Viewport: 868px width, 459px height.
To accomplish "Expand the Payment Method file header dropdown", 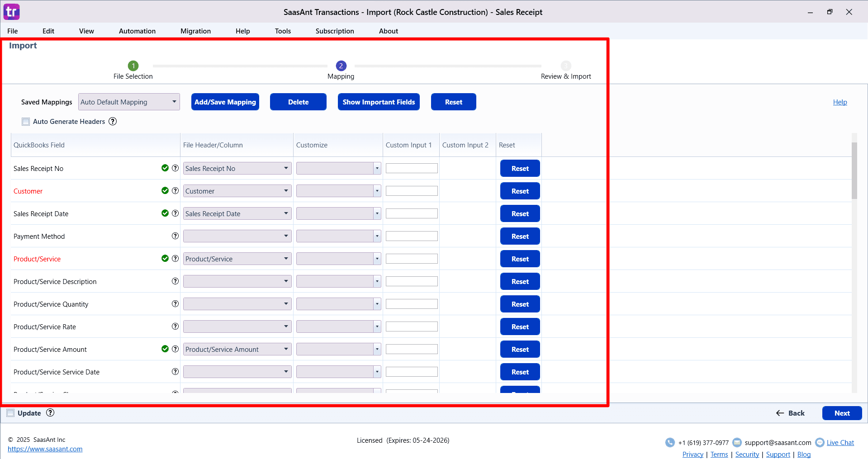I will point(237,236).
